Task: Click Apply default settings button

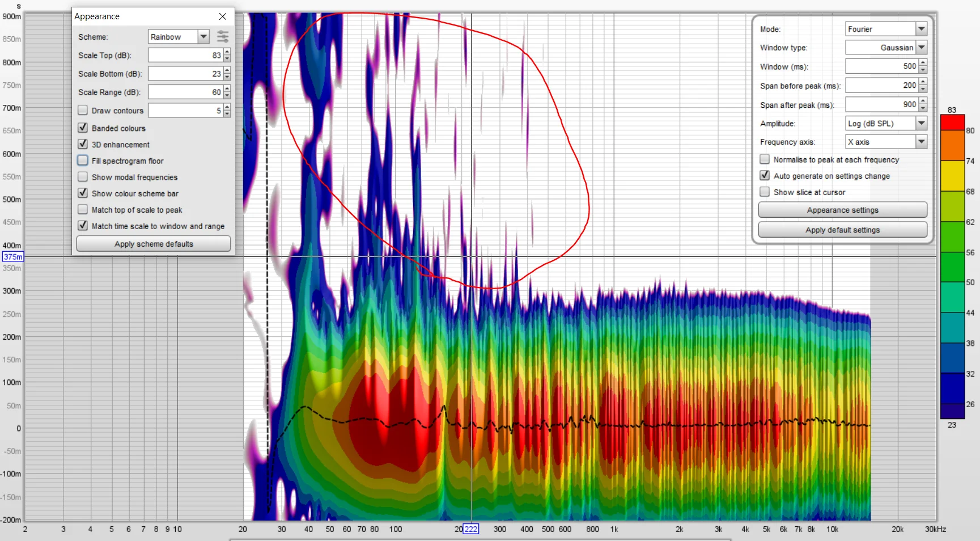Action: coord(842,230)
